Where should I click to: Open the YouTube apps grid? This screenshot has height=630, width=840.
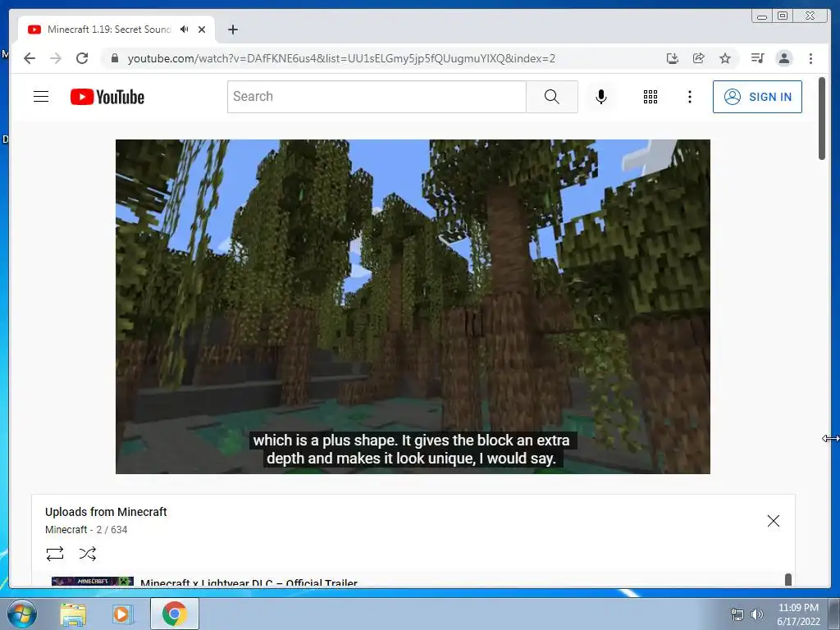coord(651,97)
